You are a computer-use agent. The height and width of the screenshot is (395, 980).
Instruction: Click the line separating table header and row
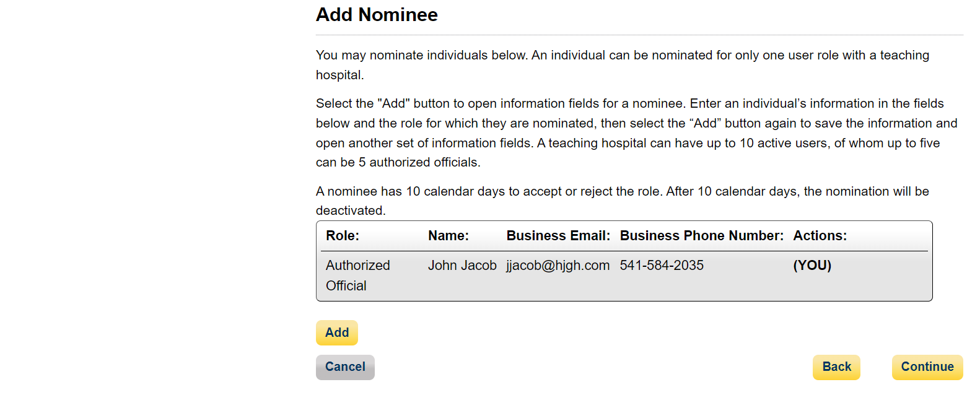624,251
